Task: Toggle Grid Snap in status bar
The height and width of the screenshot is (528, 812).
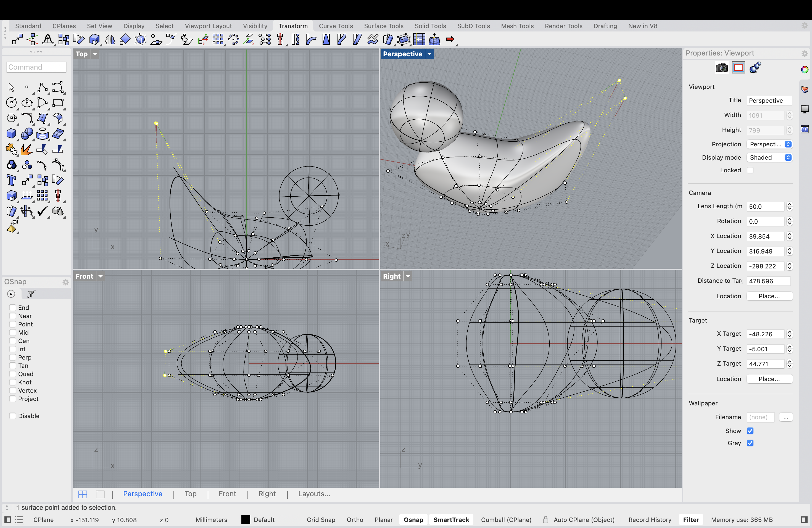Action: (x=321, y=520)
